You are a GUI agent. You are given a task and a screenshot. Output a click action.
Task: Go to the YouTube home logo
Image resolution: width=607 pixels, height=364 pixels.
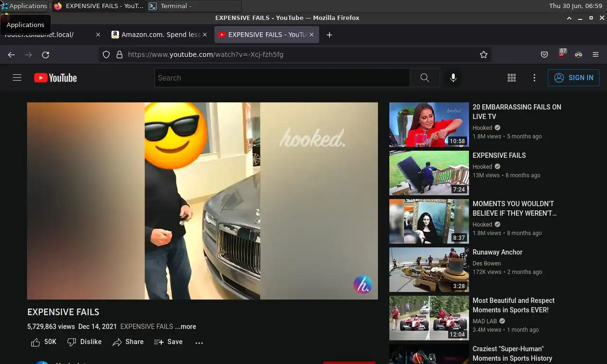click(55, 78)
